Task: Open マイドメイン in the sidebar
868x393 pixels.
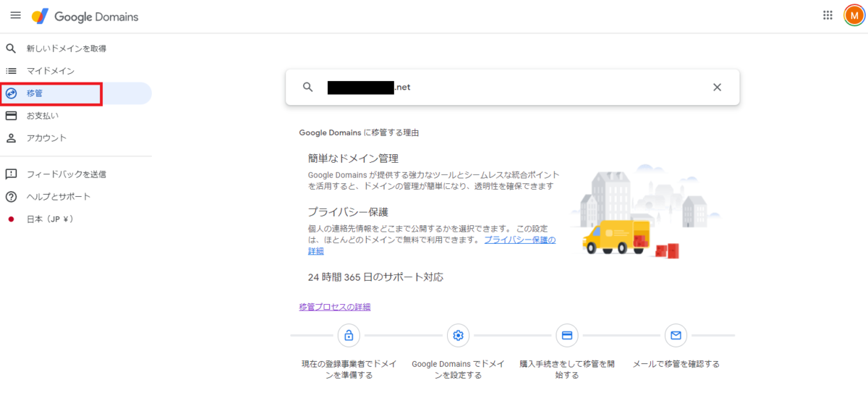Action: click(x=76, y=71)
